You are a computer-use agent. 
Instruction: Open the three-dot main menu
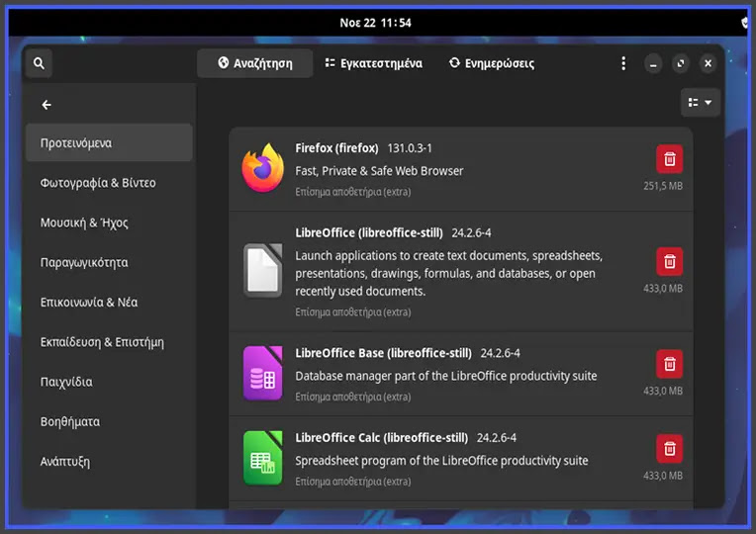coord(623,63)
